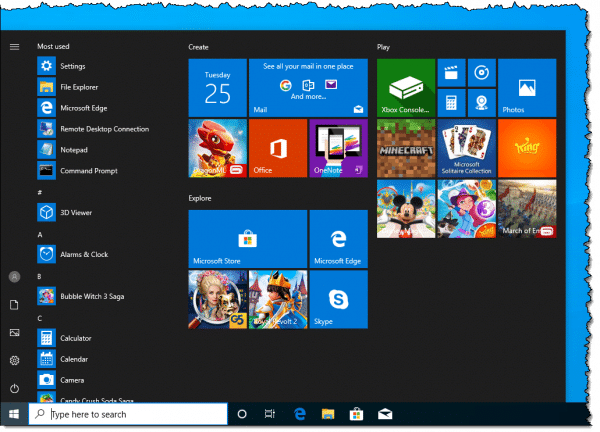
Task: Open Task View on the taskbar
Action: (x=270, y=414)
